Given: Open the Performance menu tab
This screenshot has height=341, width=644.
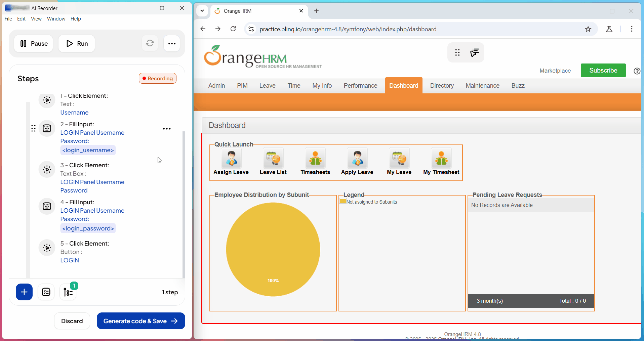Looking at the screenshot, I should [x=361, y=86].
